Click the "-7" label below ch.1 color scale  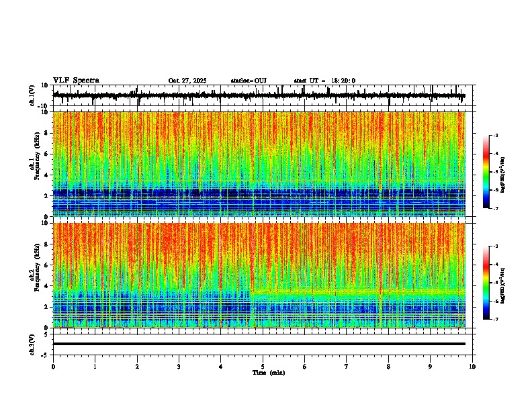pos(496,209)
